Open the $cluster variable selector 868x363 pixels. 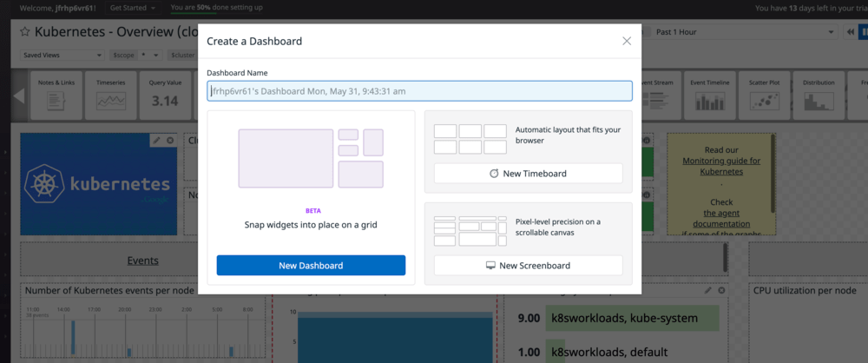[182, 55]
